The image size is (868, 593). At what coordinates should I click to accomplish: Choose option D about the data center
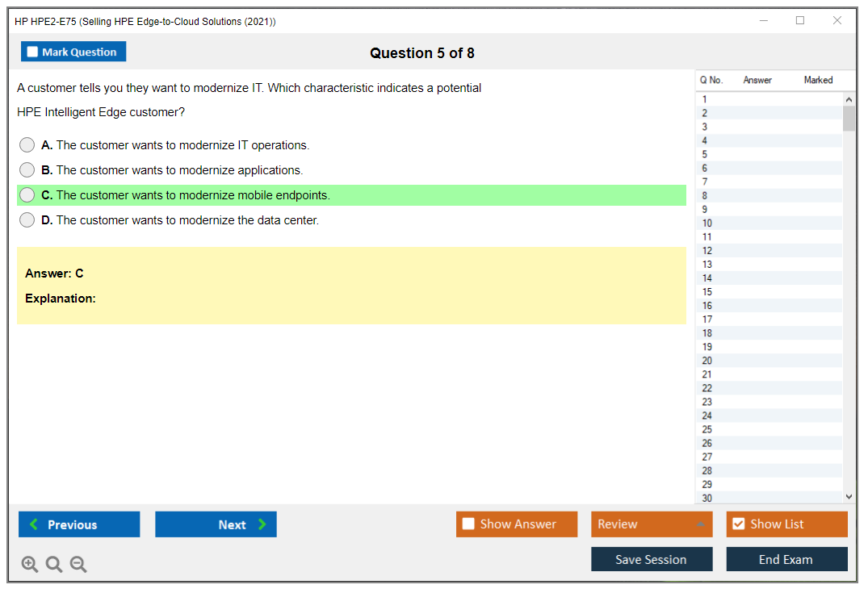pos(27,220)
